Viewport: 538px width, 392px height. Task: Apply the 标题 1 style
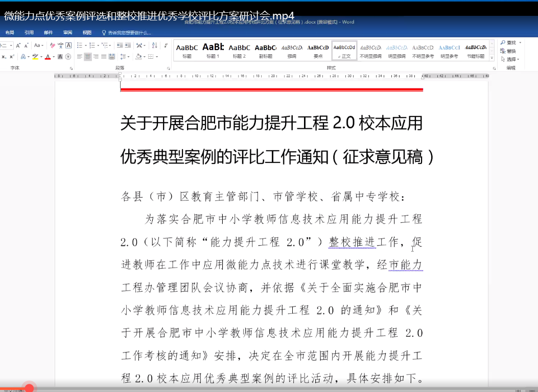click(213, 51)
